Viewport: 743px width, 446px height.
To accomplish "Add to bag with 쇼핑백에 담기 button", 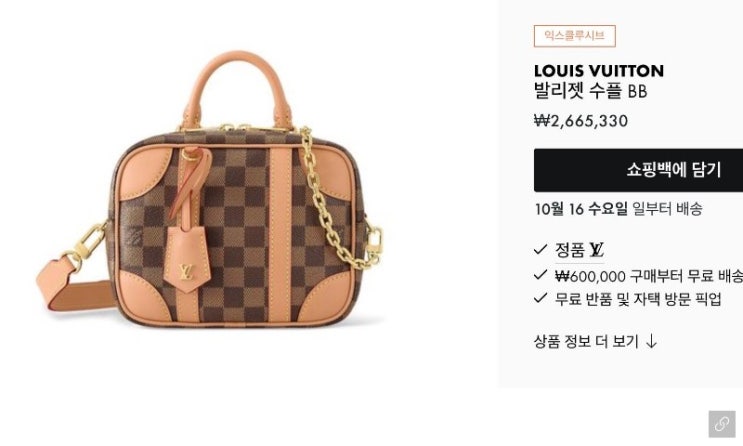I will (x=638, y=170).
